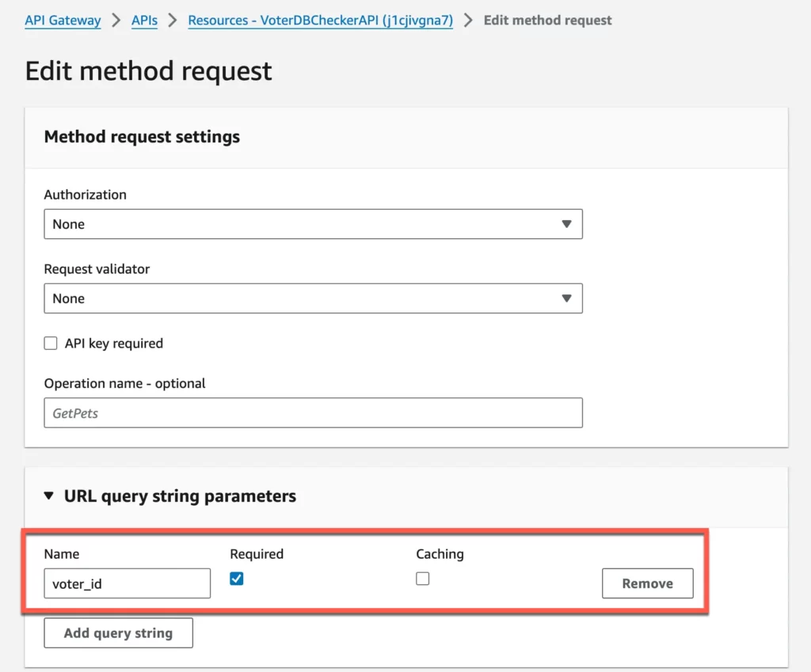The width and height of the screenshot is (811, 672).
Task: Click the 'Caching' column header
Action: (x=440, y=553)
